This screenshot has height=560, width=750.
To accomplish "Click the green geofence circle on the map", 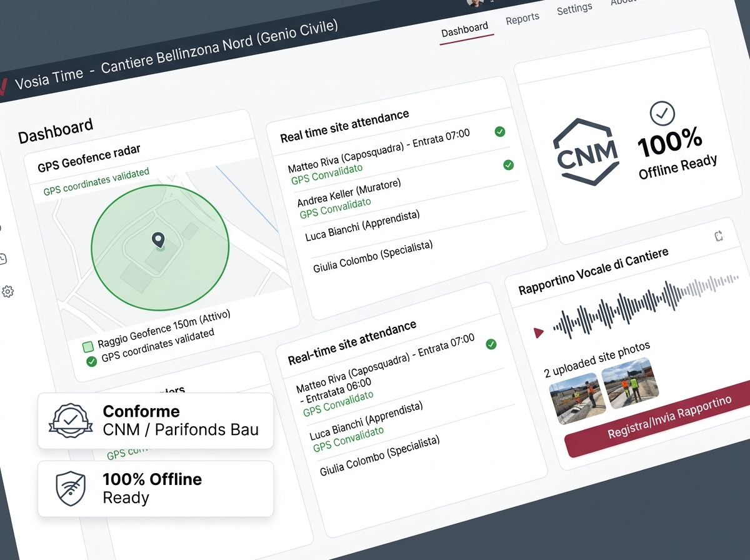I will coord(160,247).
